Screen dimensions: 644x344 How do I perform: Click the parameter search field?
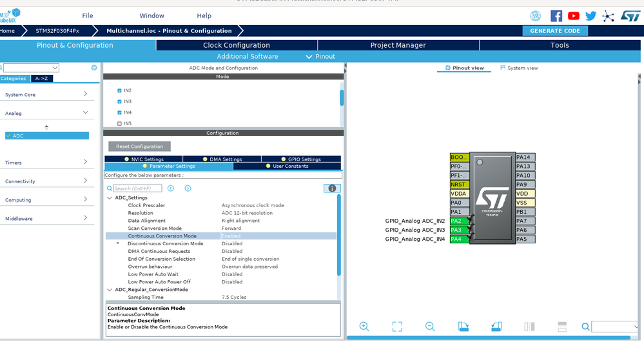click(x=137, y=188)
